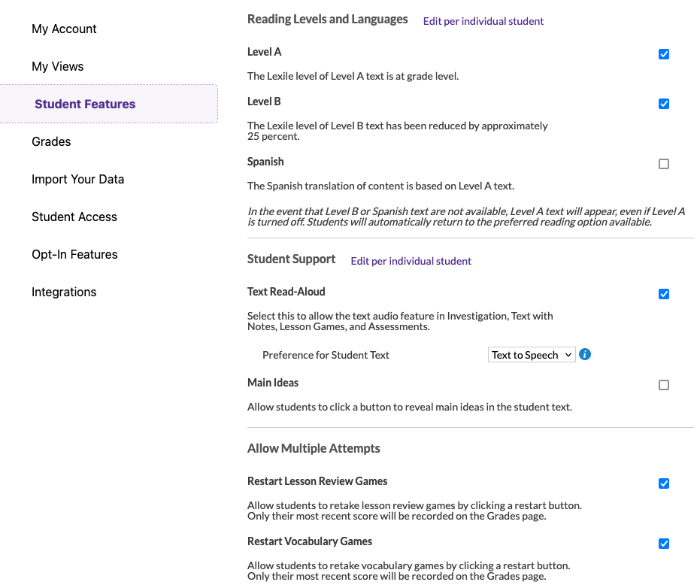Turn off the Text Read-Aloud checkbox
This screenshot has width=700, height=588.
[663, 294]
